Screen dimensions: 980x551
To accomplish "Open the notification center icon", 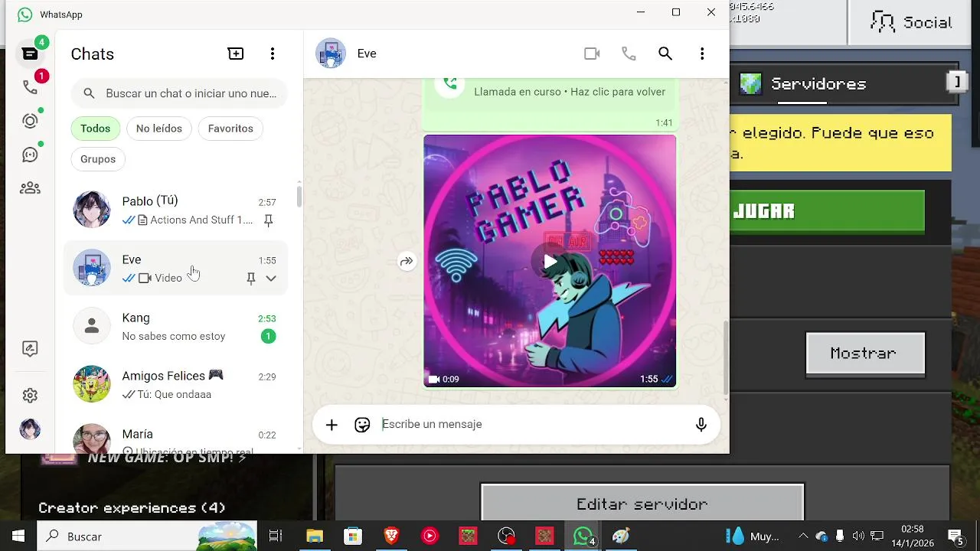I will [956, 536].
